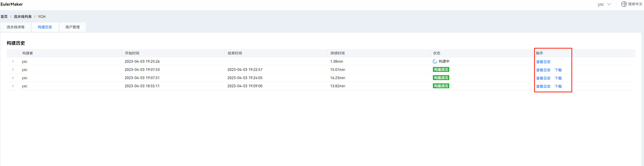This screenshot has height=166, width=644.
Task: Download the 15.07min build output
Action: click(558, 70)
